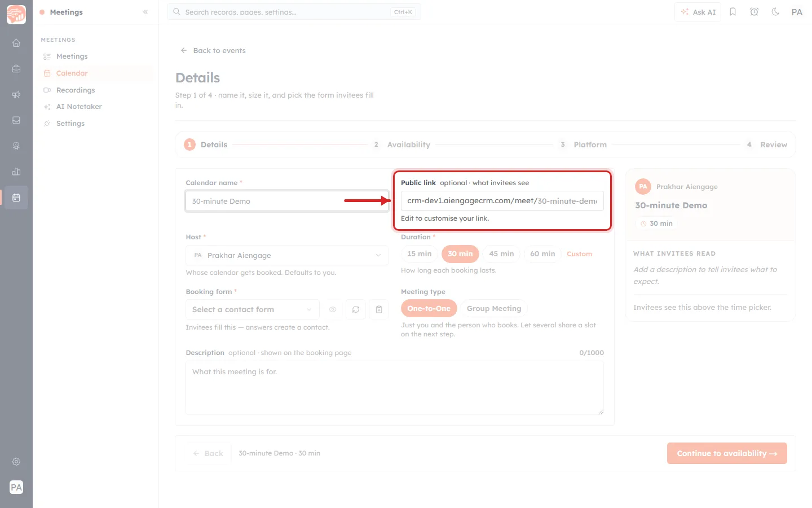Click the PA profile avatar at top right

[x=797, y=12]
